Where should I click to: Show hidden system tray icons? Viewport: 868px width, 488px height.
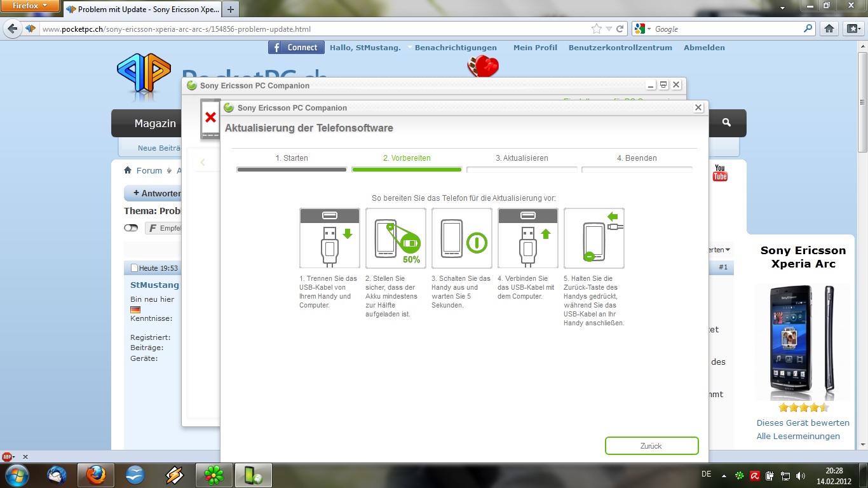[724, 475]
